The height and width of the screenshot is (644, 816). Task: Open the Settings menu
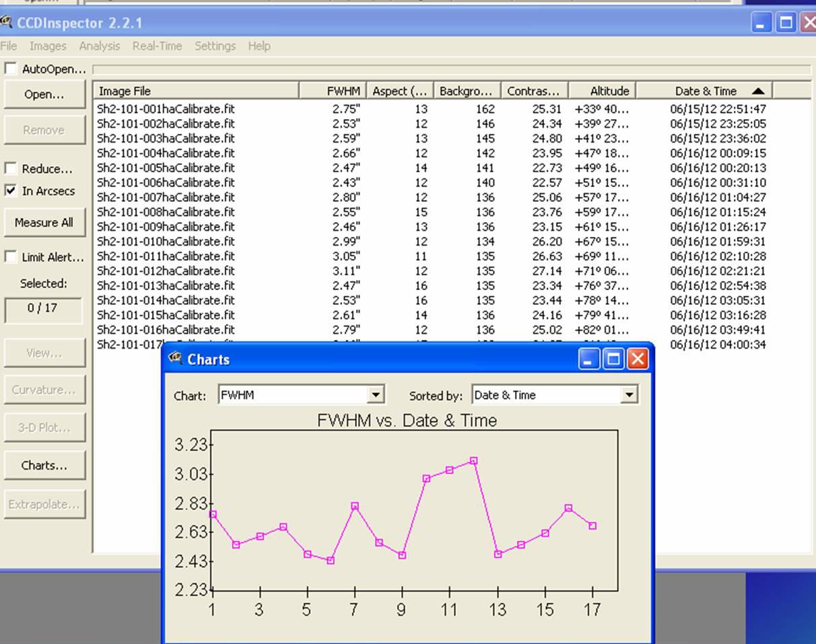215,46
